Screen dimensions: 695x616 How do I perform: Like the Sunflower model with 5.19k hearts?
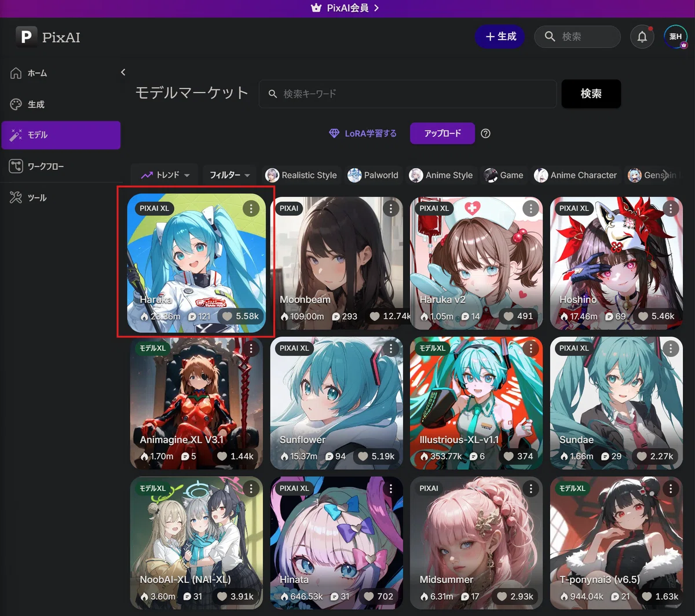point(376,457)
